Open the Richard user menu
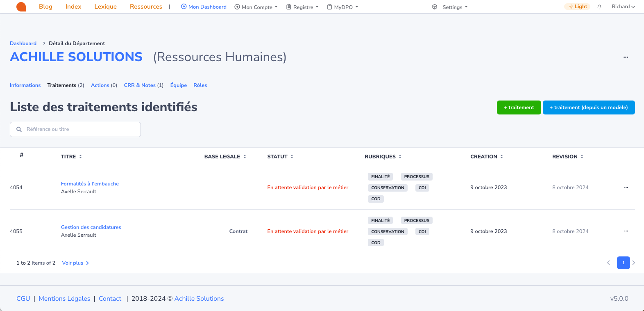 pyautogui.click(x=623, y=7)
